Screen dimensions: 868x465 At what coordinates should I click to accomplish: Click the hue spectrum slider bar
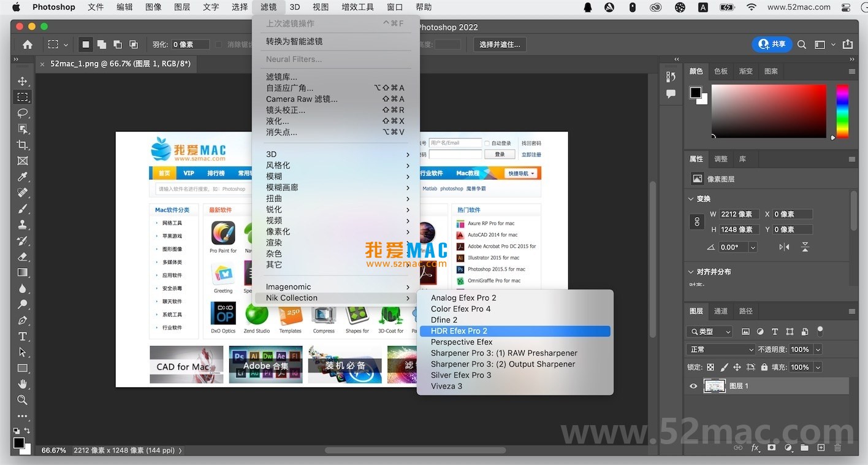843,111
